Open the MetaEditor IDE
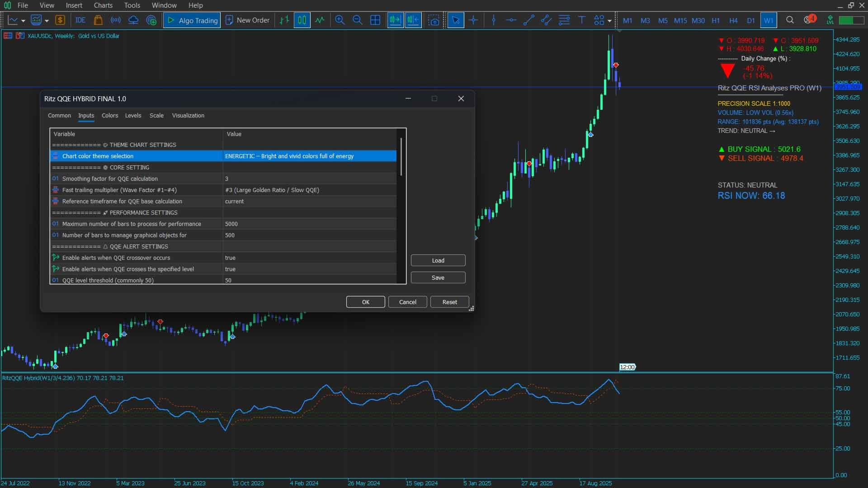 click(80, 20)
